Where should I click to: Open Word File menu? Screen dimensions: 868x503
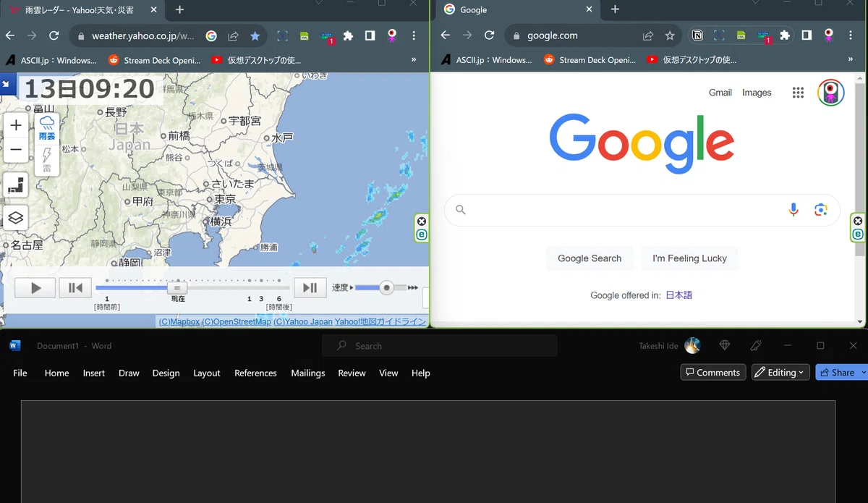pyautogui.click(x=20, y=373)
